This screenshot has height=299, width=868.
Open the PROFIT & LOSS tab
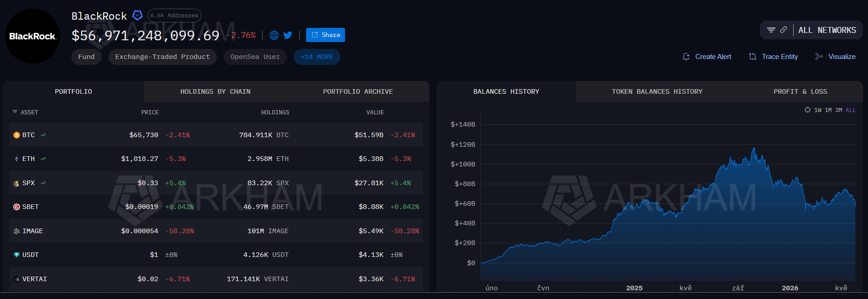(800, 91)
